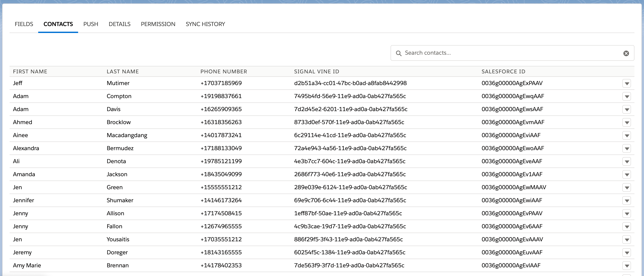The height and width of the screenshot is (276, 644).
Task: Show actions for Jen Yousaitis
Action: 626,239
